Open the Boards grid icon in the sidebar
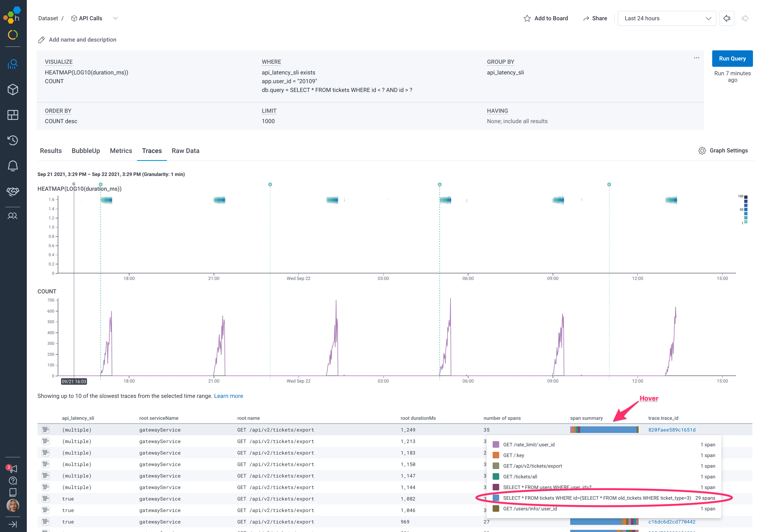 [13, 115]
